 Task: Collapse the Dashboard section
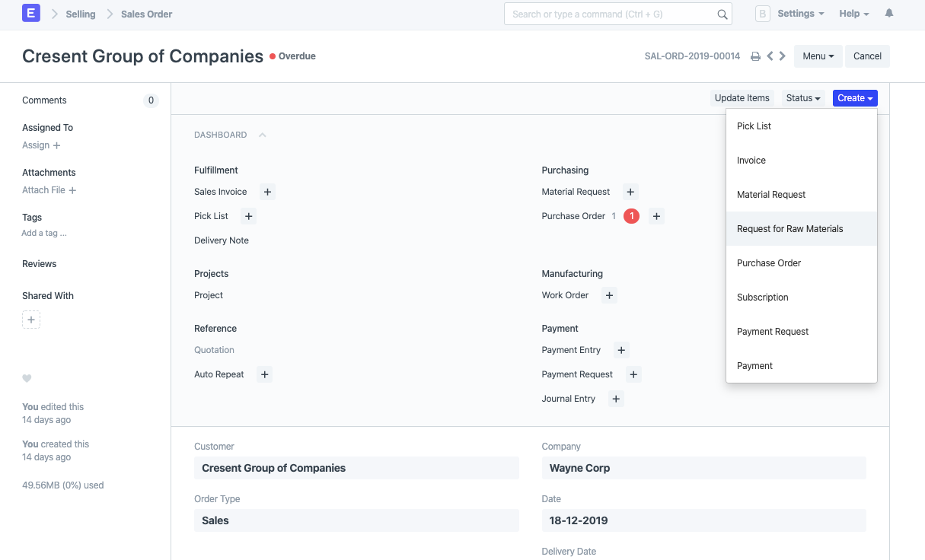(262, 135)
